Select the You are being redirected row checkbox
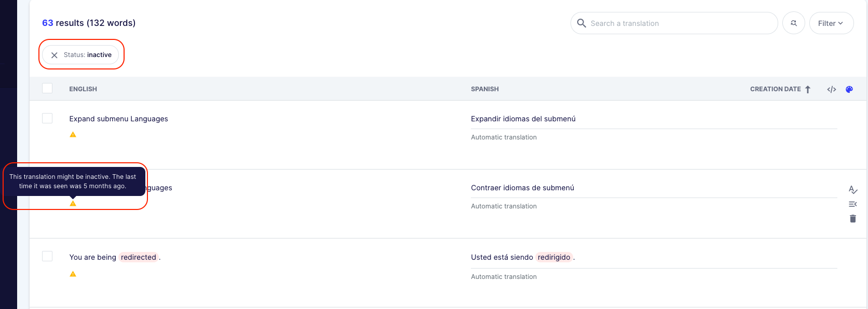Screen dimensions: 868x309 click(47, 256)
